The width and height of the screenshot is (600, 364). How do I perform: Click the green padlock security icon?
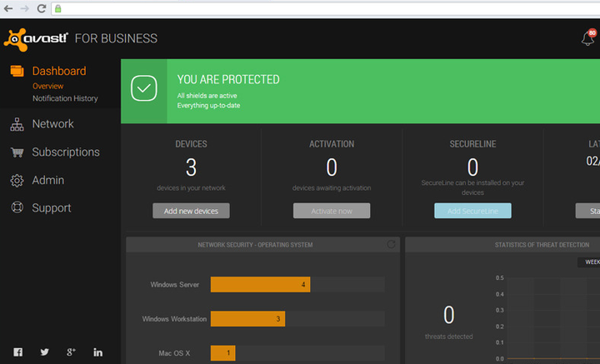[x=58, y=8]
